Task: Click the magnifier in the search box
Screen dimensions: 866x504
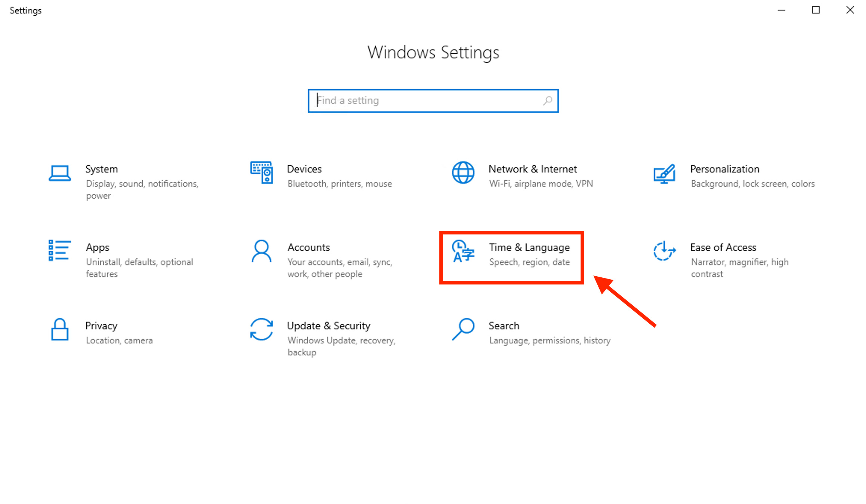Action: pos(548,100)
